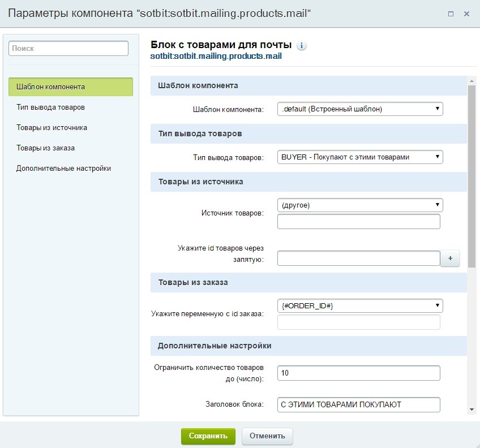Open the Тип вывода товаров dropdown
Screen dimensions: 480x448
(x=360, y=157)
